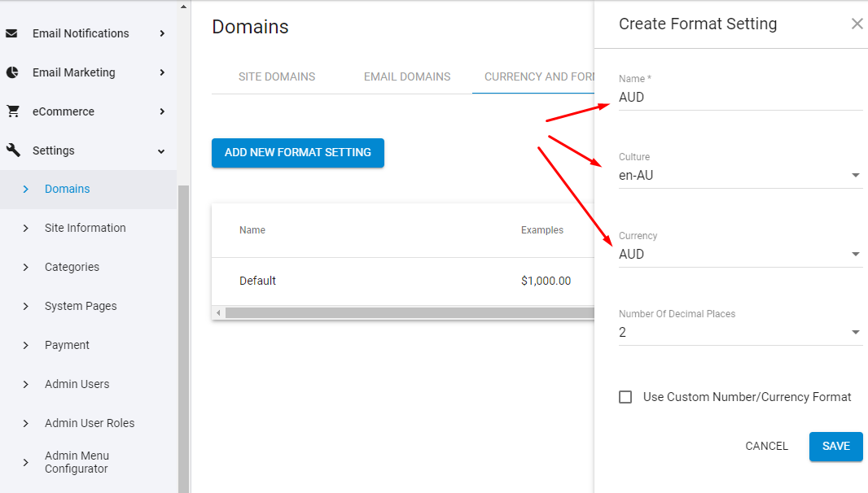
Task: Switch to the Email Domains tab
Action: (407, 76)
